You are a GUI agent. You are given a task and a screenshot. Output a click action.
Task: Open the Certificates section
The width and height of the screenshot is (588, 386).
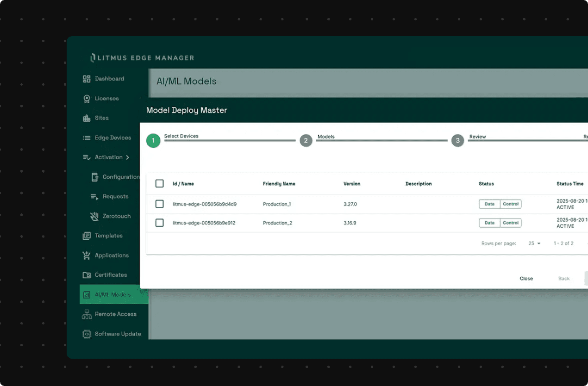coord(111,275)
